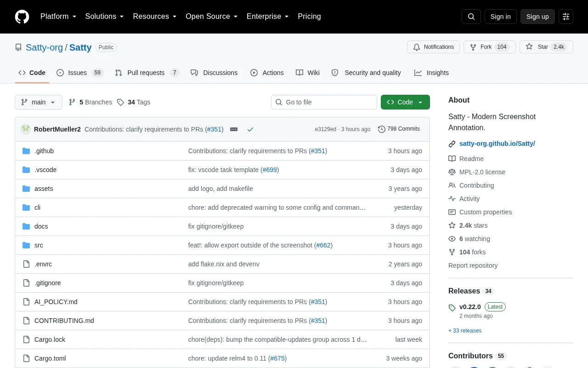
Task: Click the .github folder icon
Action: tap(26, 151)
